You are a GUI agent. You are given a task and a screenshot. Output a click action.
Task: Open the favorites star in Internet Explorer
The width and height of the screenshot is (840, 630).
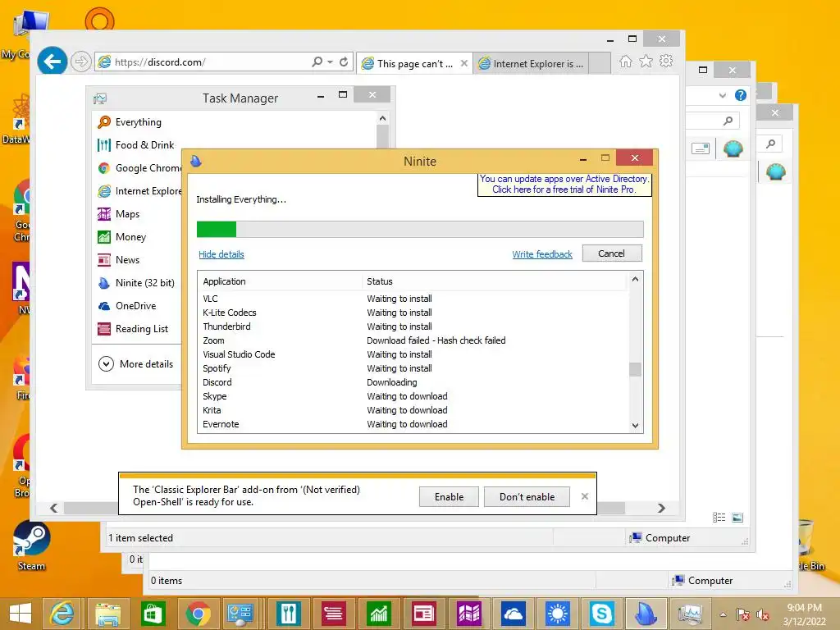pyautogui.click(x=646, y=61)
